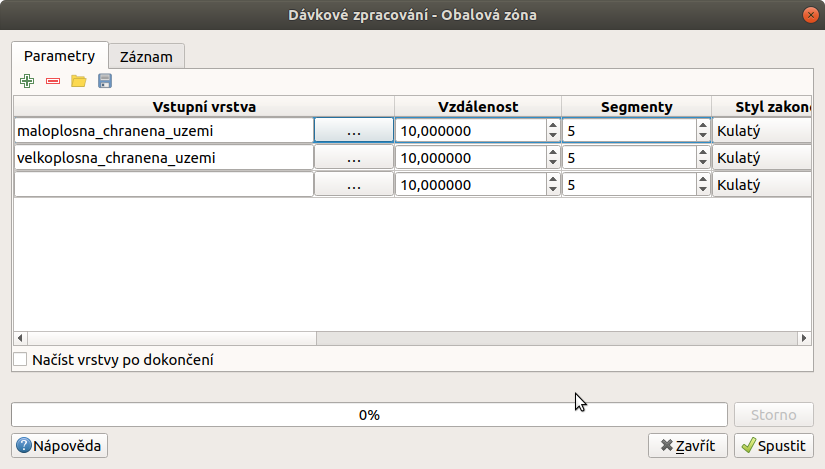Decrease distance in the empty third row

[552, 190]
